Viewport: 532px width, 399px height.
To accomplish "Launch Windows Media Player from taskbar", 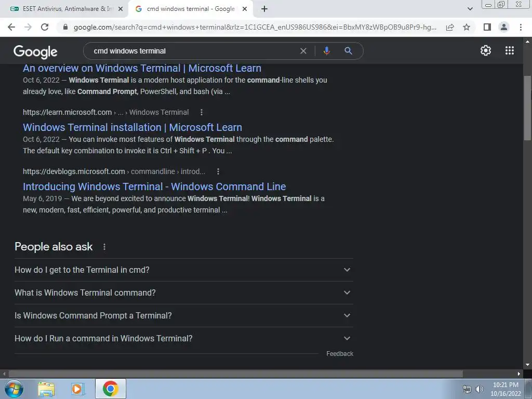I will [78, 389].
